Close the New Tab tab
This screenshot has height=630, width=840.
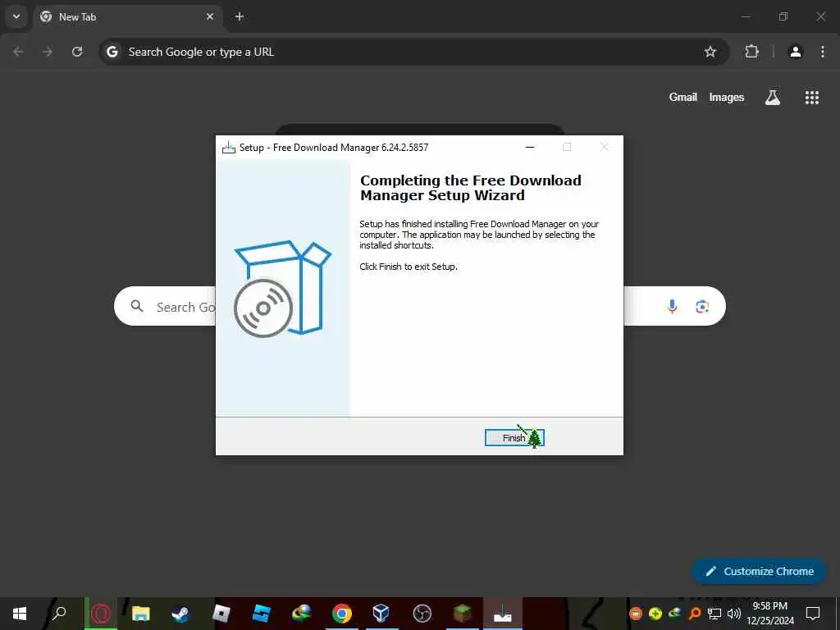tap(210, 16)
